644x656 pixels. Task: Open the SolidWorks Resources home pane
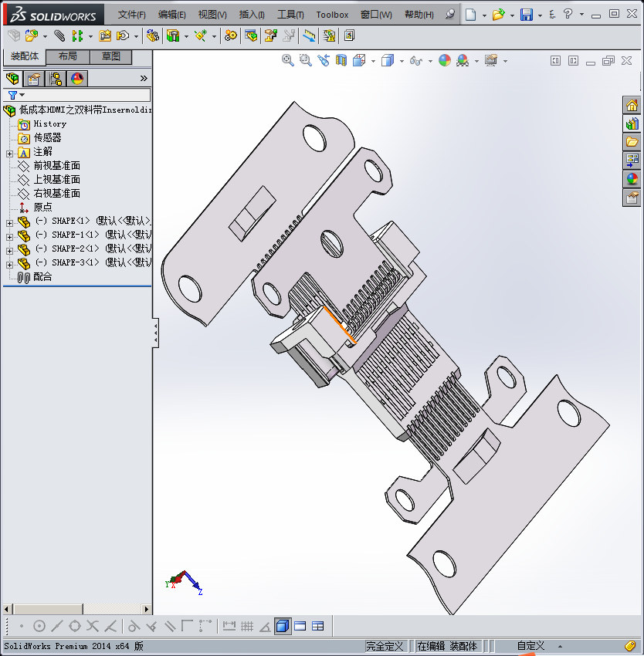632,105
